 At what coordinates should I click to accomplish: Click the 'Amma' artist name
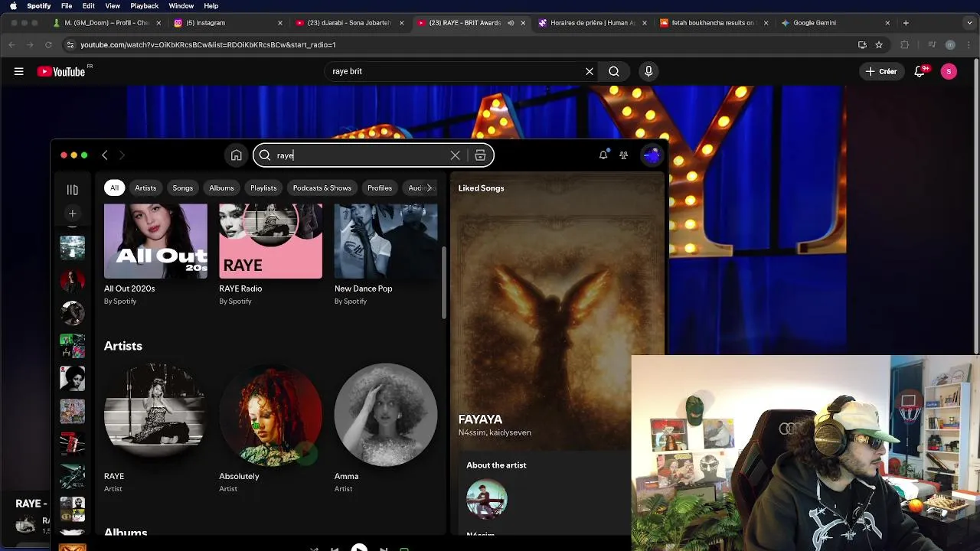(x=346, y=476)
